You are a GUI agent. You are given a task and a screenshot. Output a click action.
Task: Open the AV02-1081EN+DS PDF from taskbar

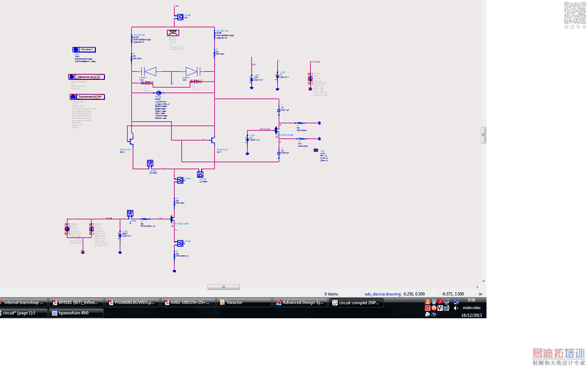(x=188, y=302)
